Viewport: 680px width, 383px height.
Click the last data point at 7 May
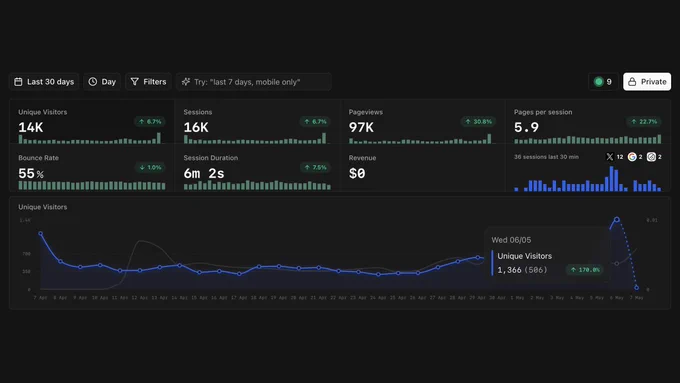[637, 288]
